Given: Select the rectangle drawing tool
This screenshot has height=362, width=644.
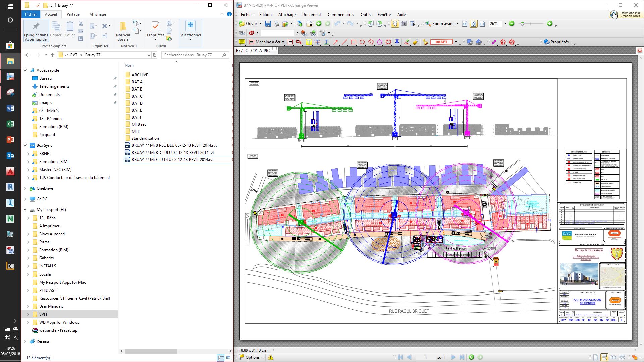Looking at the screenshot, I should tap(353, 42).
